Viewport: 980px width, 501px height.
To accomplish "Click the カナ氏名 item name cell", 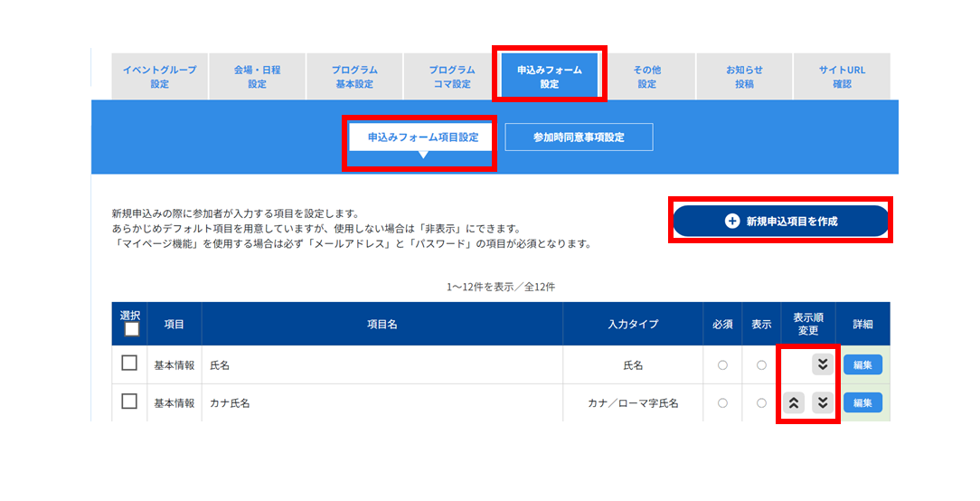I will click(382, 403).
